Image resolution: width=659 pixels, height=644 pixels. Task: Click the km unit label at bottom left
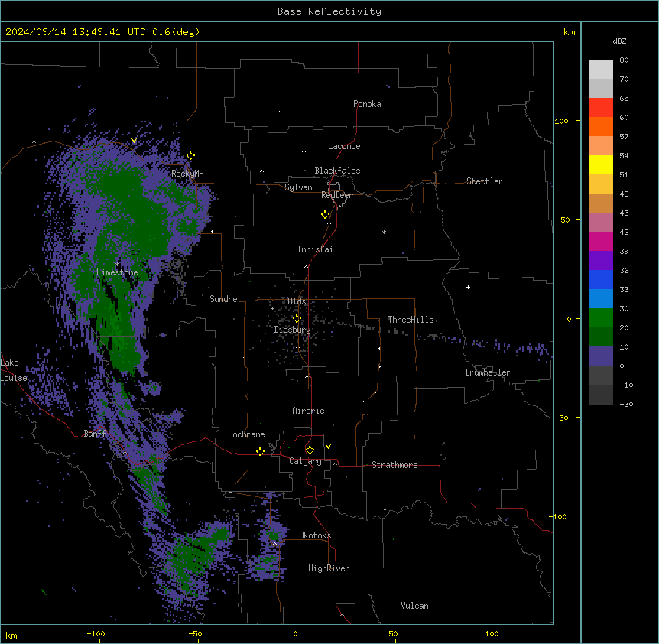click(x=11, y=635)
